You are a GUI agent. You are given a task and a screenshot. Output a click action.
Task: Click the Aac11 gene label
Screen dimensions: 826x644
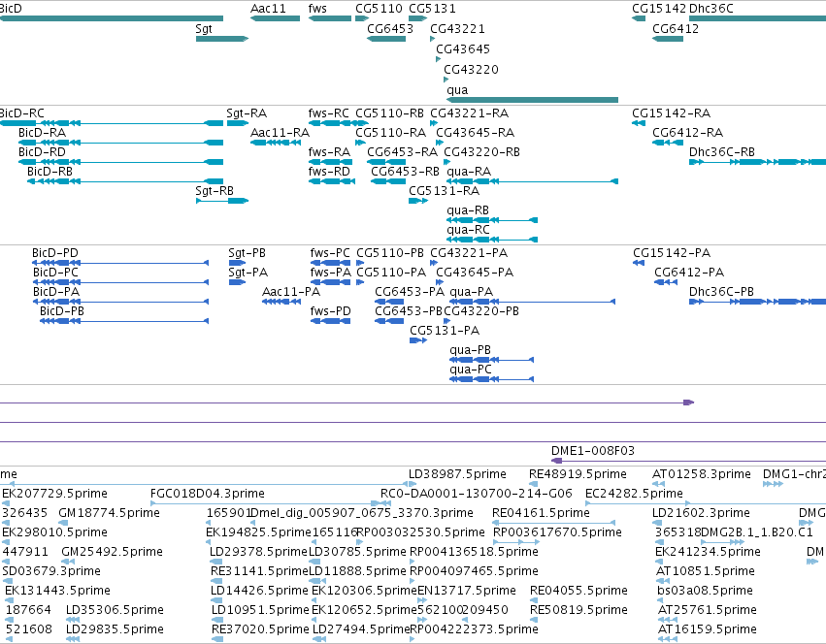(268, 9)
